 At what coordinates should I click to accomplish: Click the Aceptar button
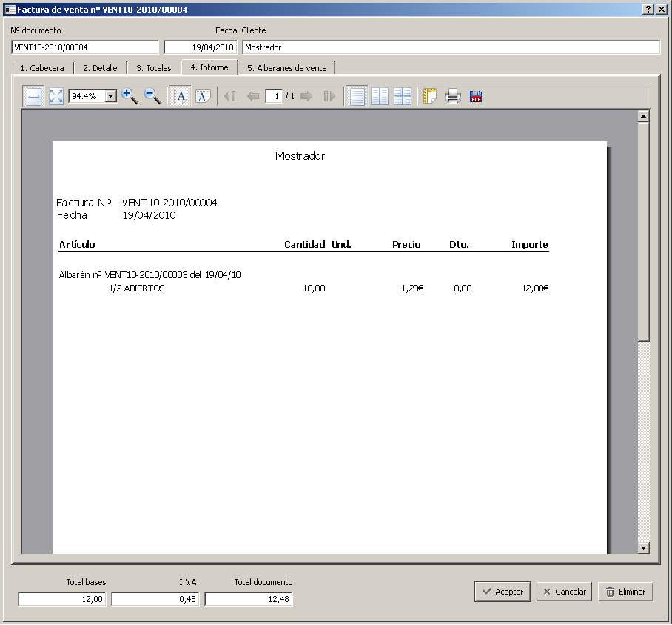tap(503, 592)
